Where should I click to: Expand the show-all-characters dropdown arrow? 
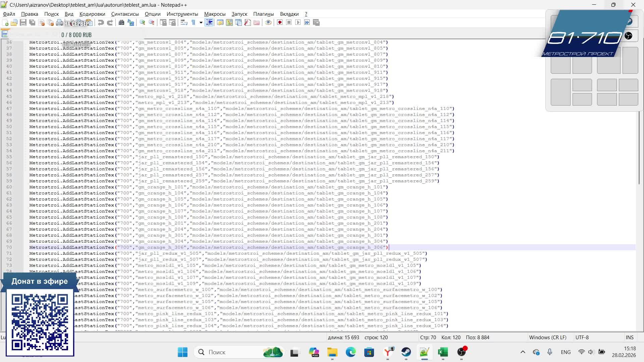tap(201, 22)
